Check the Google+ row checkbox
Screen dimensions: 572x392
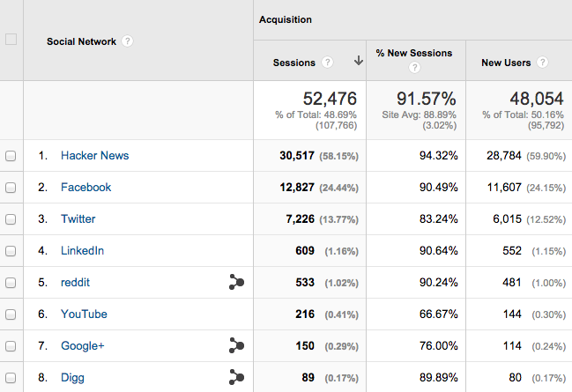pyautogui.click(x=11, y=346)
